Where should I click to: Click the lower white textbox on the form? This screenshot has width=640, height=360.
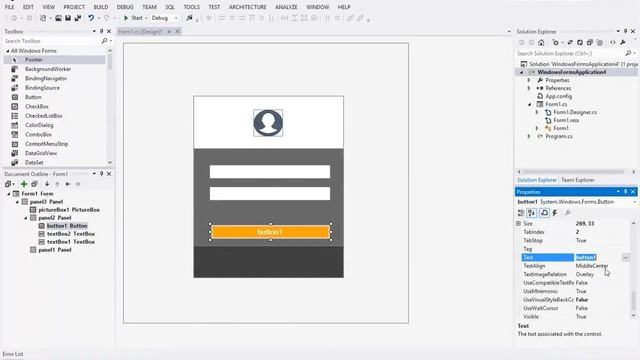coord(270,193)
